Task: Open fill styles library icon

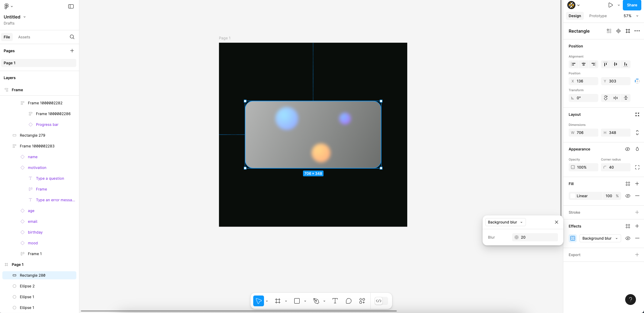Action: [628, 184]
